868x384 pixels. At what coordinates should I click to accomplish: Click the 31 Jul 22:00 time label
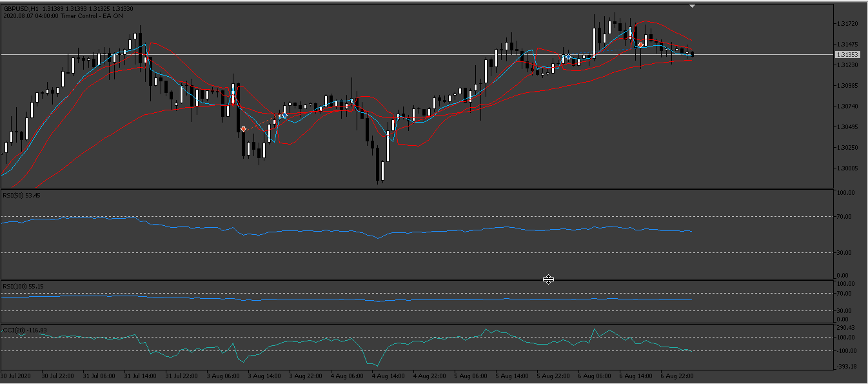point(182,376)
